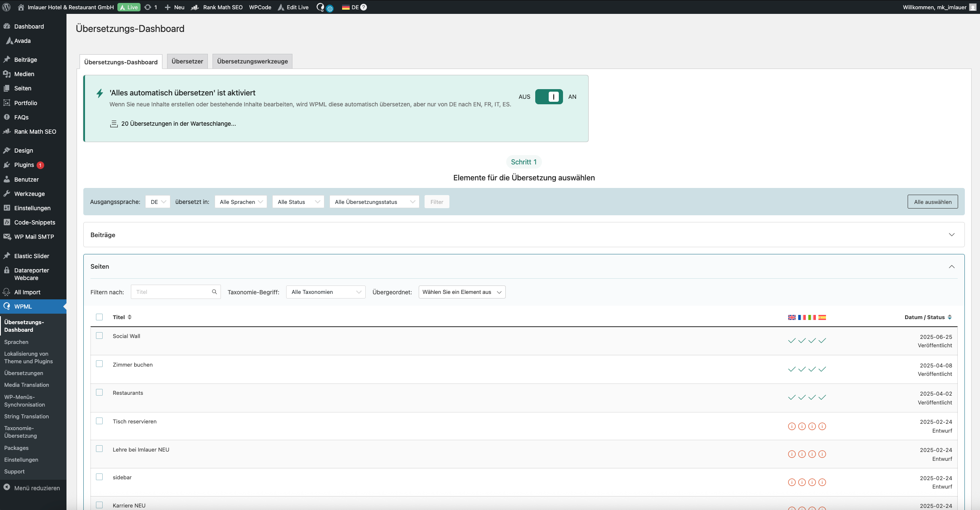Click the WordPress logo in admin bar
The image size is (980, 510).
coord(6,7)
